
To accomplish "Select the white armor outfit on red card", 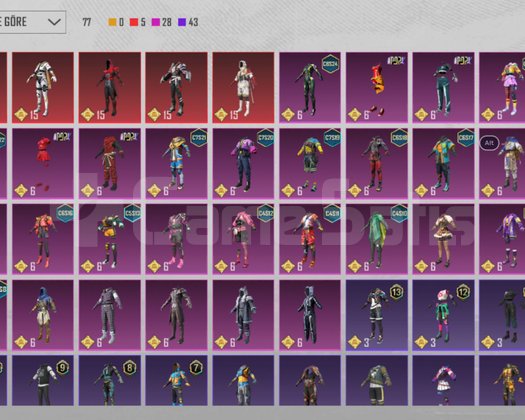I will (x=43, y=88).
